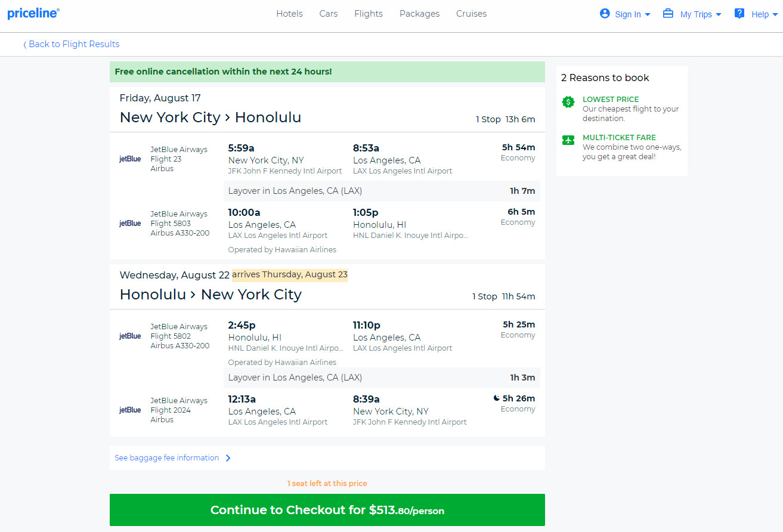Click the 'LOWEST PRICE' label
This screenshot has width=783, height=532.
(x=611, y=100)
